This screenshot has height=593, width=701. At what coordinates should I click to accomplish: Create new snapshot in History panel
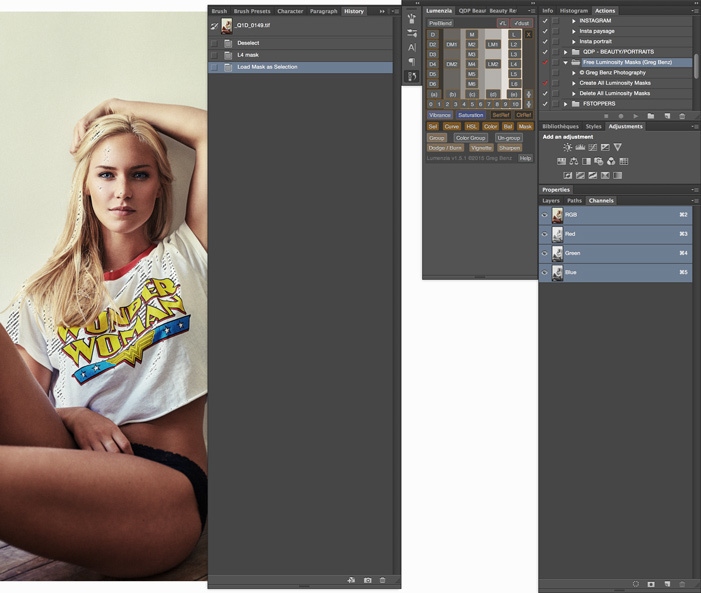(x=367, y=580)
